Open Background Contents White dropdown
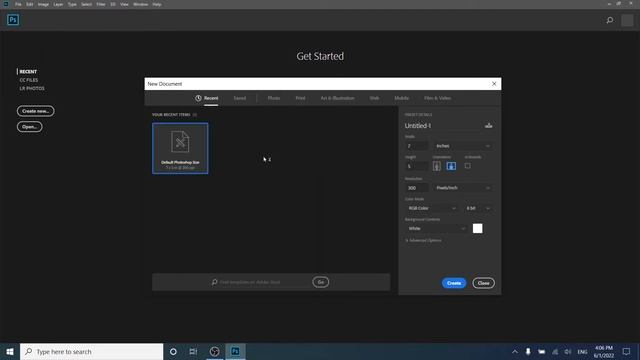The width and height of the screenshot is (640, 360). (436, 229)
